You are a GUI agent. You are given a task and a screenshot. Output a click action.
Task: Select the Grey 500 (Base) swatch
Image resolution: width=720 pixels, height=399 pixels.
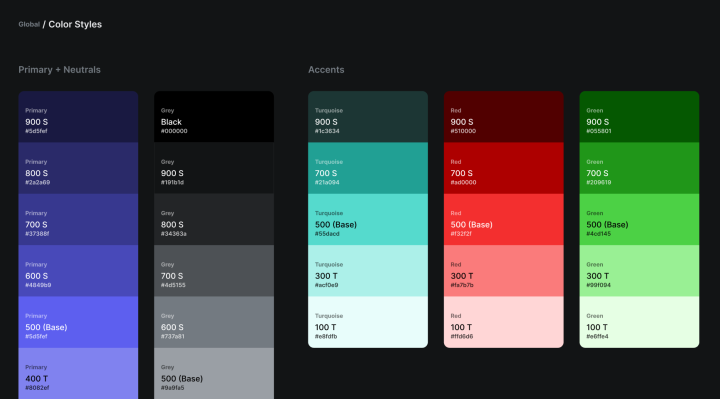pos(214,373)
